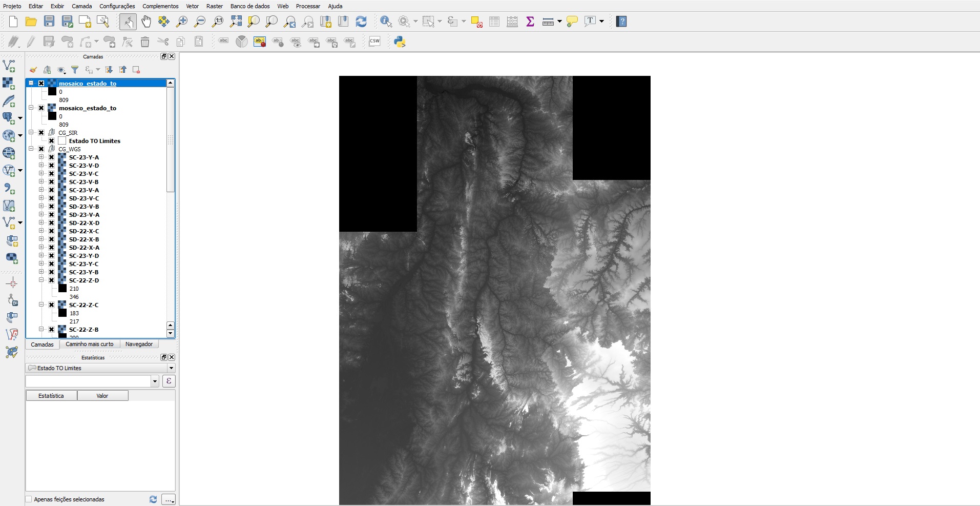Toggle visibility of CG_WGS group
The width and height of the screenshot is (980, 506).
(x=41, y=149)
